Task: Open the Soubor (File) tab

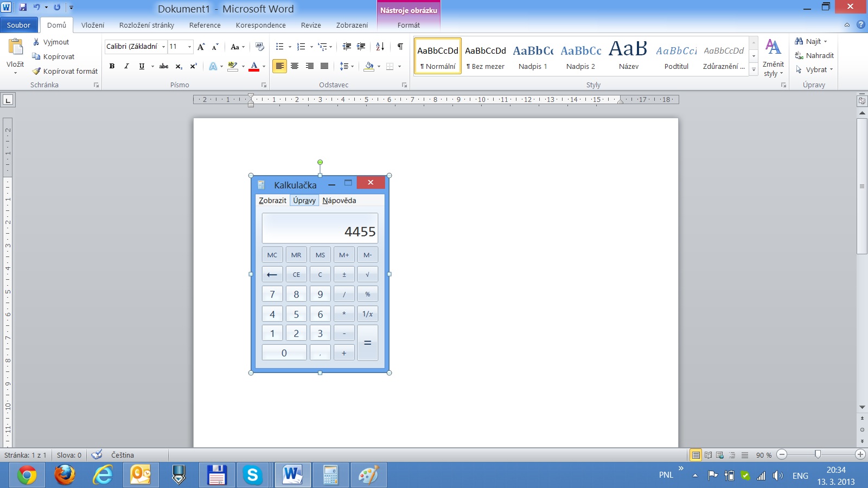Action: 19,25
